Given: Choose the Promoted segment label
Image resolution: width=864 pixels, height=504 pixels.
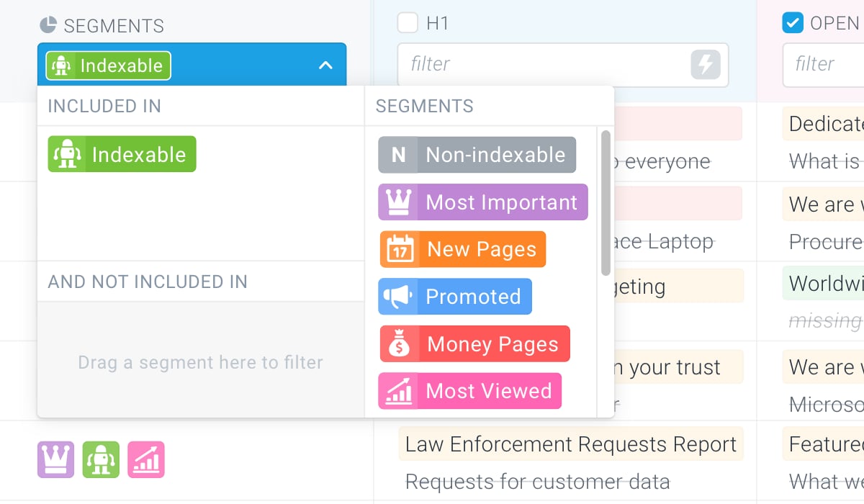Looking at the screenshot, I should click(473, 297).
